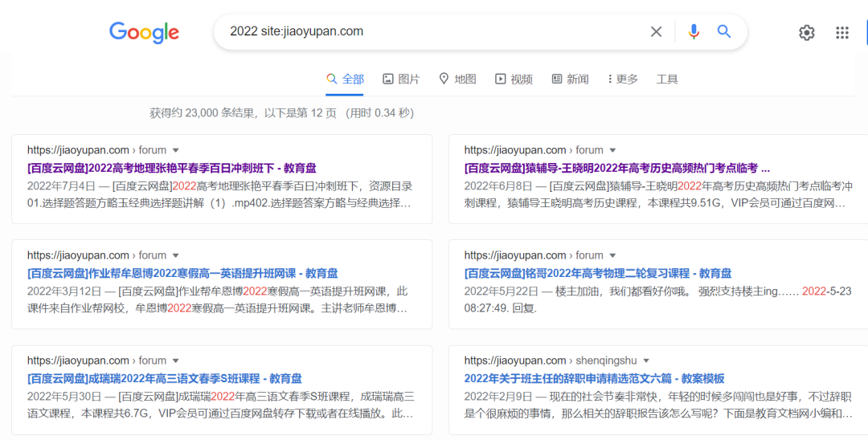
Task: Open result 2022年关于班主任的辞职申请精选范文六篇
Action: [x=594, y=379]
